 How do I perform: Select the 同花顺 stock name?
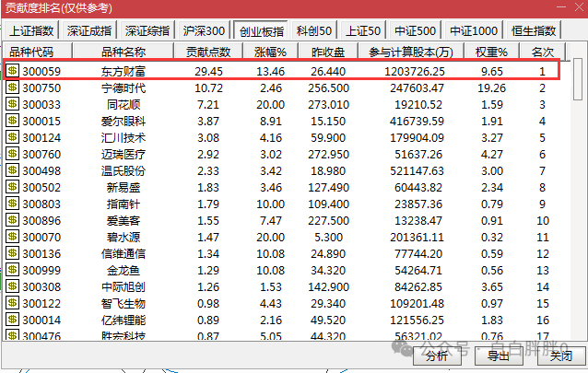point(123,105)
